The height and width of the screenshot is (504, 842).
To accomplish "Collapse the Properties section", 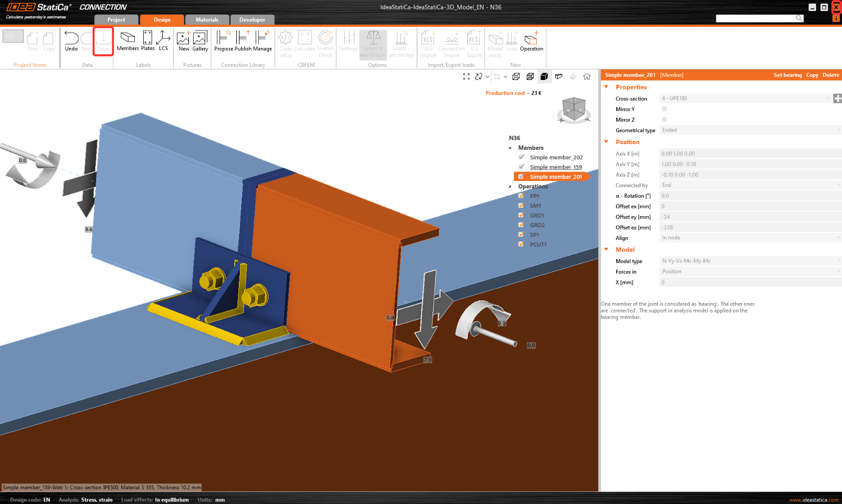I will 606,87.
